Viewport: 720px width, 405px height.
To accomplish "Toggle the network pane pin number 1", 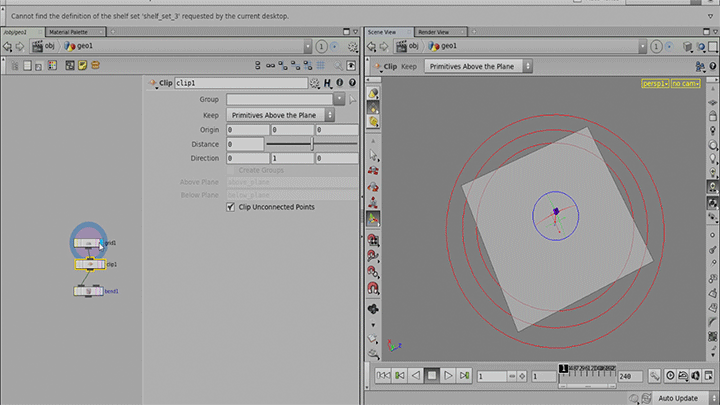I will [x=321, y=46].
